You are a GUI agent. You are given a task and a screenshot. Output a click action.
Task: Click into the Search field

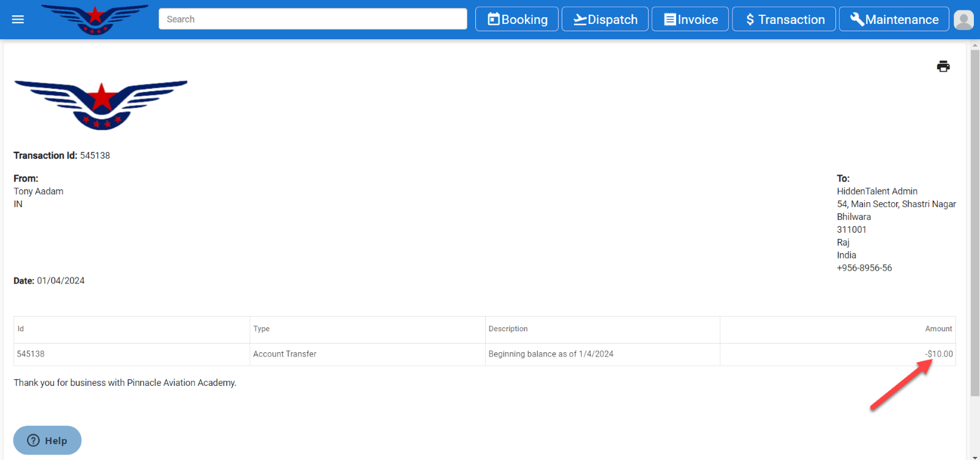tap(312, 19)
